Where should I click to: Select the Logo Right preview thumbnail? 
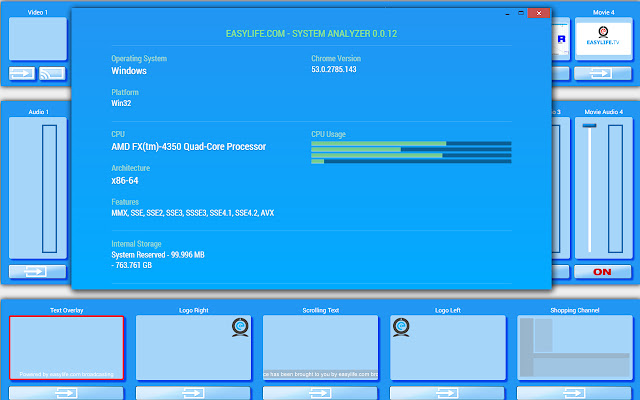(x=193, y=348)
